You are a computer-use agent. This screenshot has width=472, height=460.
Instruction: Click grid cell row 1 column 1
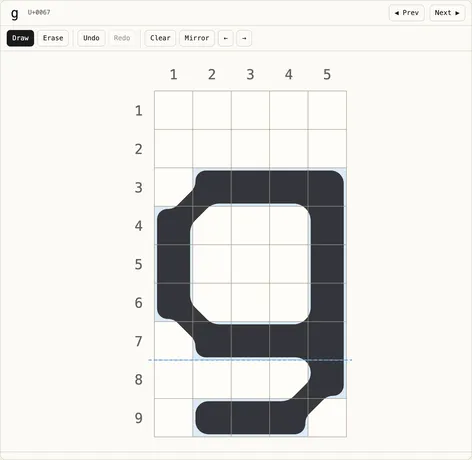174,110
